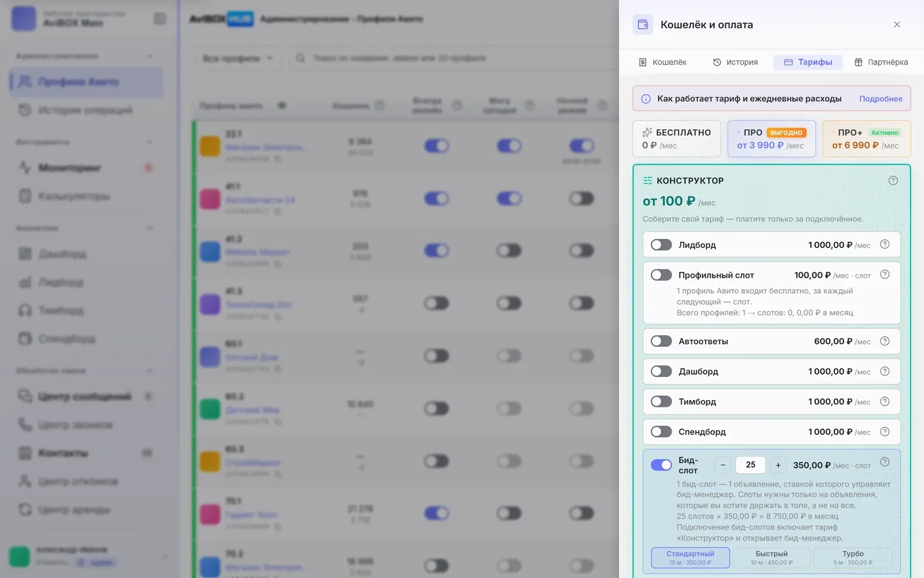Viewport: 924px width, 578px height.
Task: Select the Быстрый speed option
Action: tap(771, 558)
